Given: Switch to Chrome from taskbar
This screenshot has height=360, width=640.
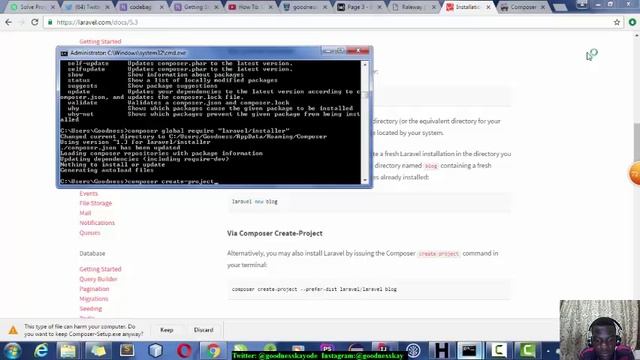Looking at the screenshot, I should 213,351.
